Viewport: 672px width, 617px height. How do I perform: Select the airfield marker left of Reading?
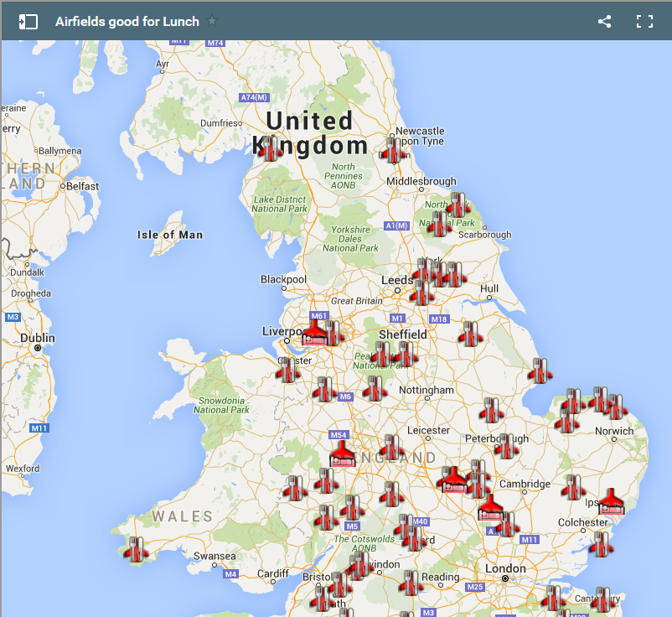point(409,583)
